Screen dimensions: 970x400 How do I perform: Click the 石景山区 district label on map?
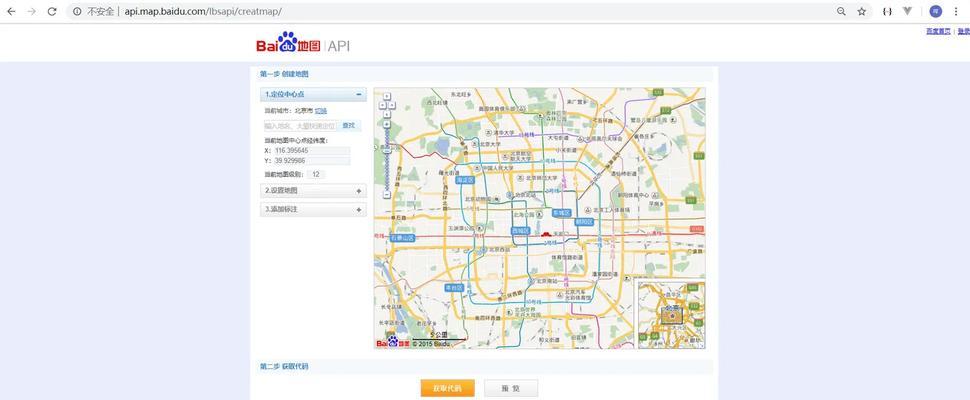coord(402,237)
